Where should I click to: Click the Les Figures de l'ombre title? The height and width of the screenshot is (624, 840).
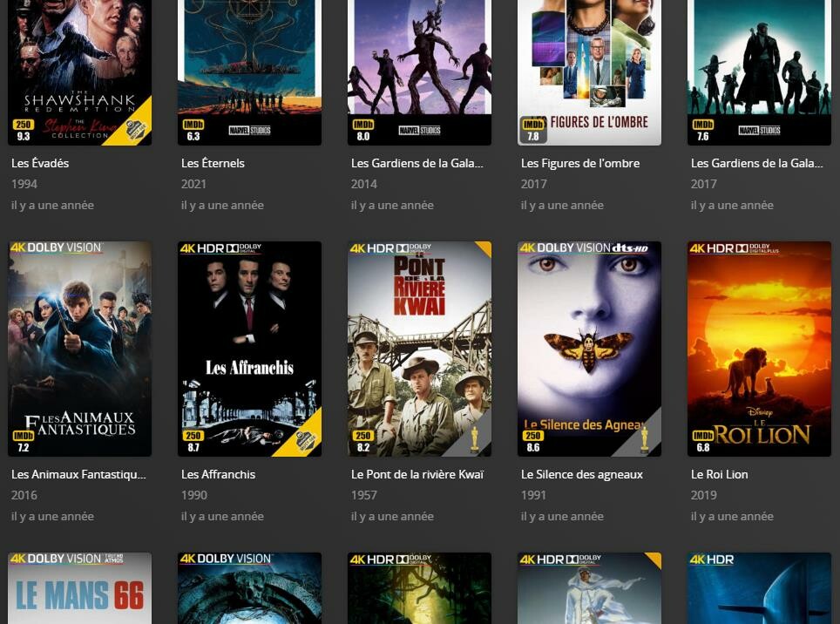click(580, 163)
